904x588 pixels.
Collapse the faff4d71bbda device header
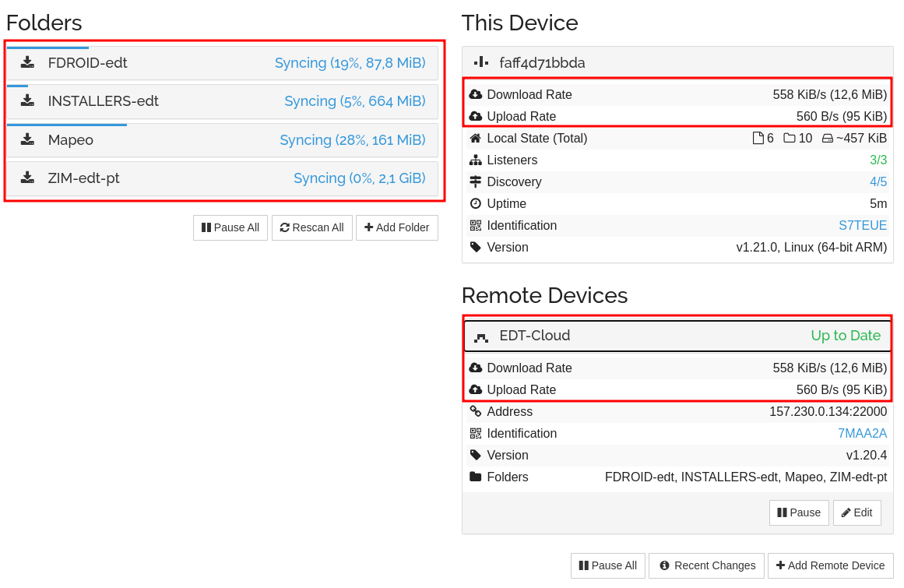[677, 62]
